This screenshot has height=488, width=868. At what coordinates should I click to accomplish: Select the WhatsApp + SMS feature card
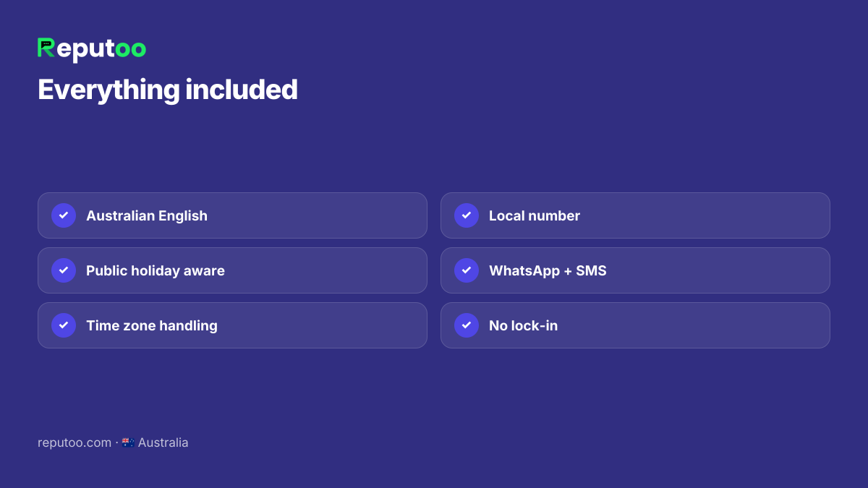click(x=635, y=270)
